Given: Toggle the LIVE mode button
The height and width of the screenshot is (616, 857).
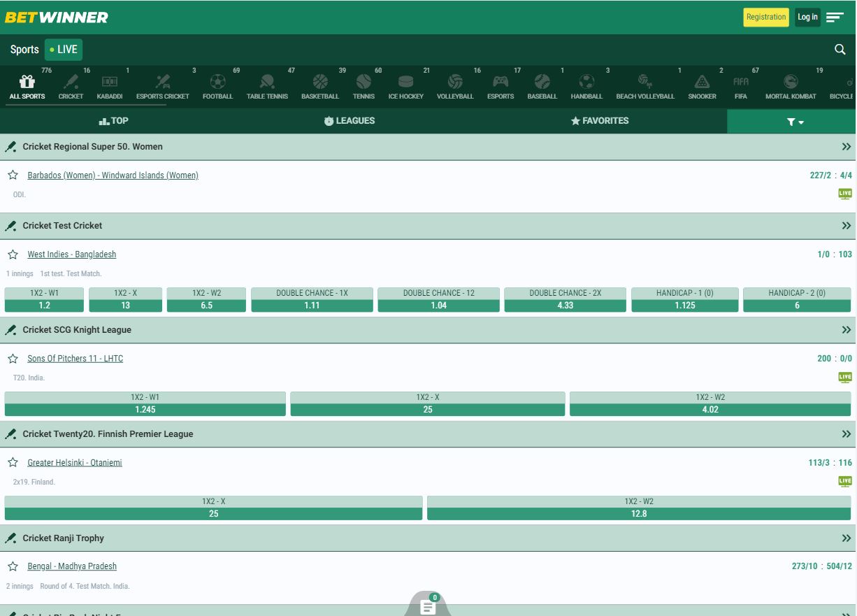Looking at the screenshot, I should click(64, 50).
